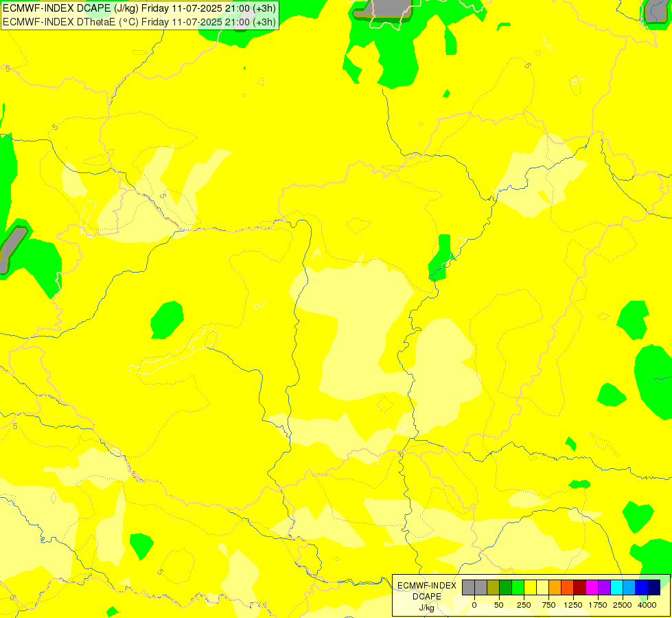This screenshot has height=618, width=672.
Task: Click the red-orange legend swatch
Action: pos(568,587)
